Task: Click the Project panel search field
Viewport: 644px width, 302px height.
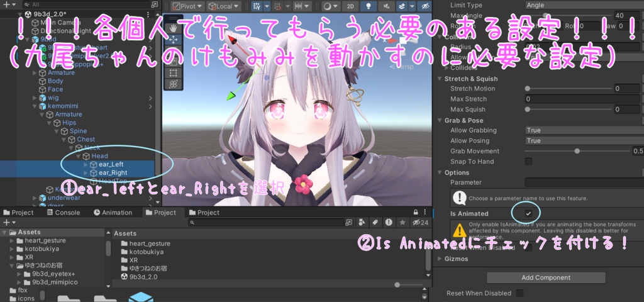Action: pyautogui.click(x=267, y=222)
